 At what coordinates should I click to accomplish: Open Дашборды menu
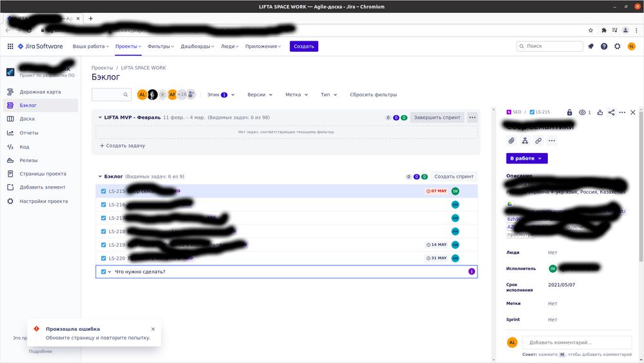tap(197, 47)
